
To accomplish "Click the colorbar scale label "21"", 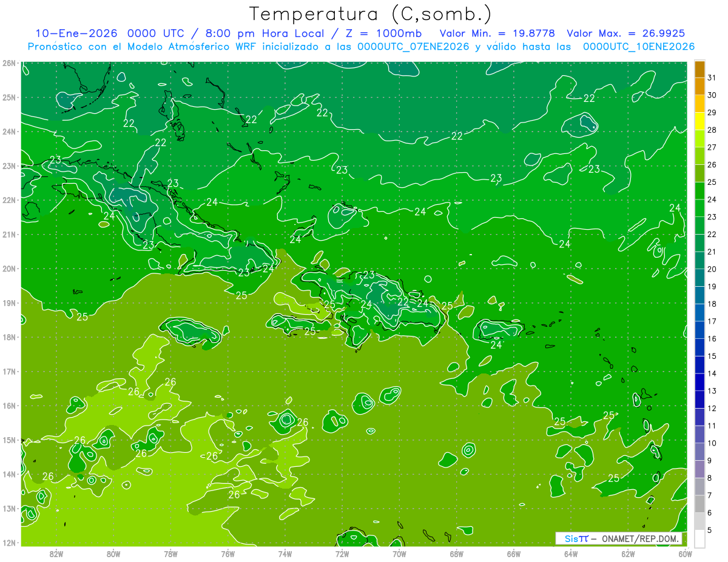I will pyautogui.click(x=712, y=252).
